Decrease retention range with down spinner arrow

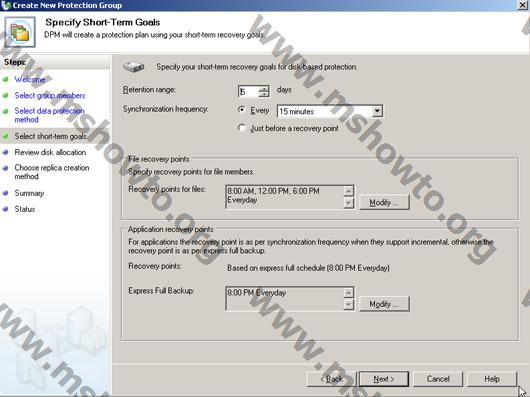pos(264,94)
